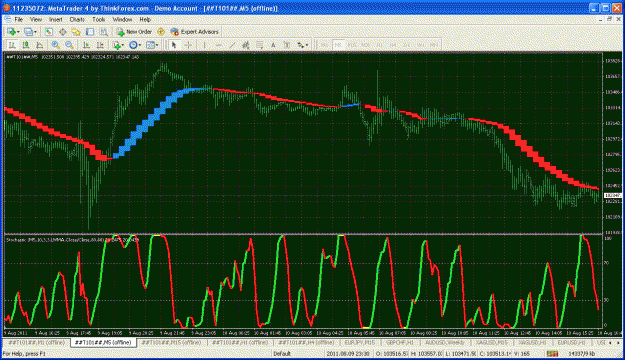The image size is (625, 360).
Task: Switch to M1 timeframe
Action: (324, 45)
